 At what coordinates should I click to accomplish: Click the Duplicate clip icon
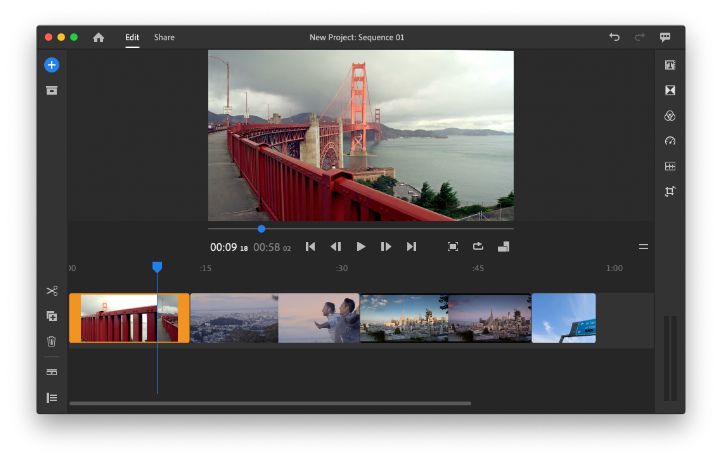click(51, 316)
